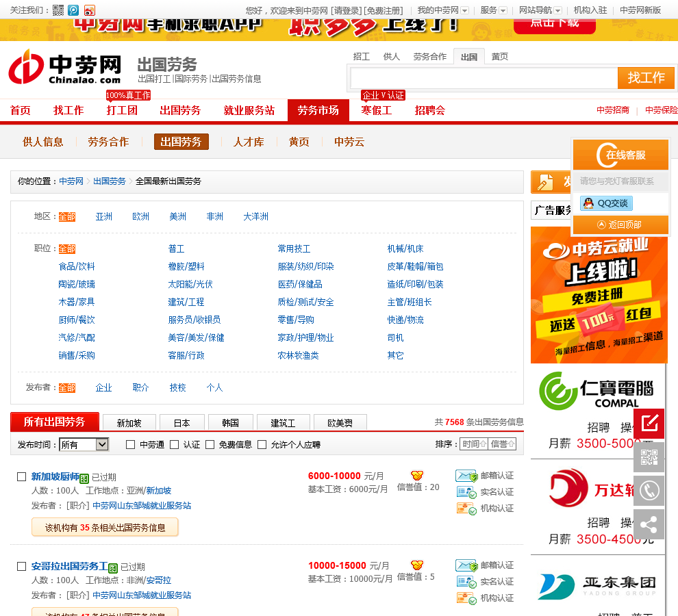
Task: Select the 新加坡厨师 listing checkbox
Action: (21, 476)
